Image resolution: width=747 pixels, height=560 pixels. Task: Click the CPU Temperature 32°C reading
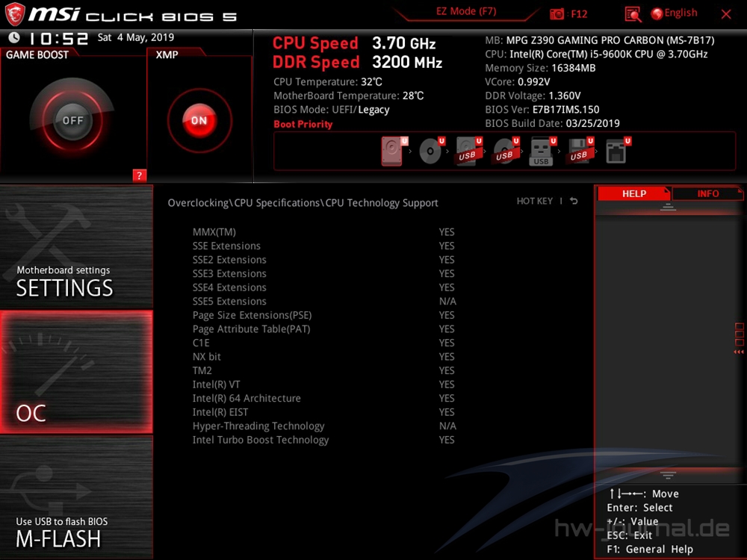coord(328,82)
